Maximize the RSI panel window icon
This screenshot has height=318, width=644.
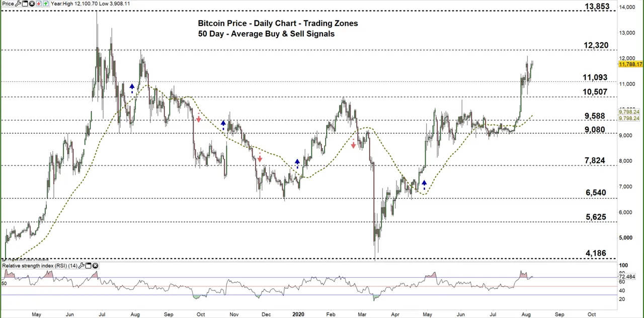(88, 266)
